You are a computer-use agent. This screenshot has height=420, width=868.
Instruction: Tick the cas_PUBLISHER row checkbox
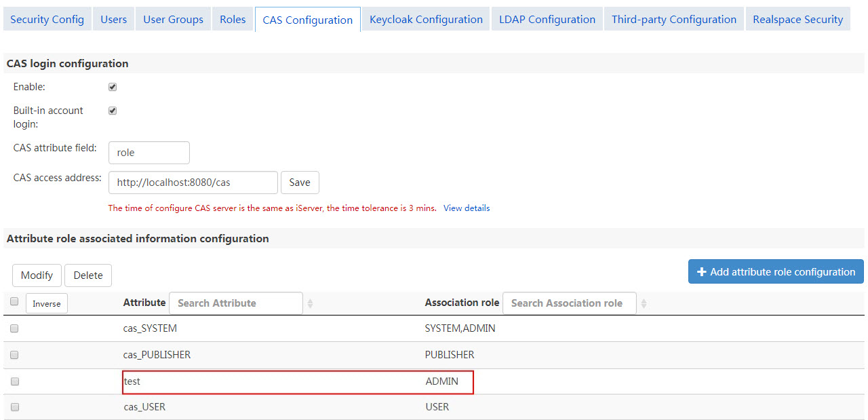pos(14,355)
